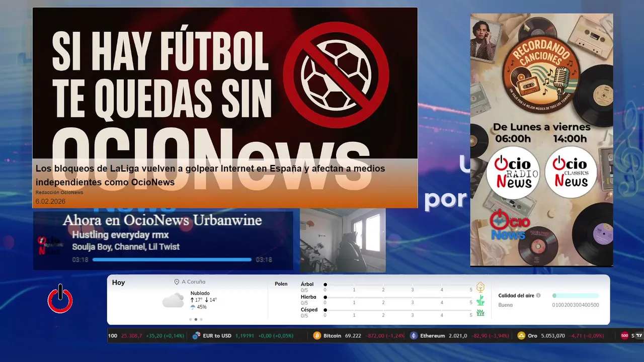Screen dimensions: 644x362
Task: Select the first weather carousel dot
Action: [x=190, y=319]
